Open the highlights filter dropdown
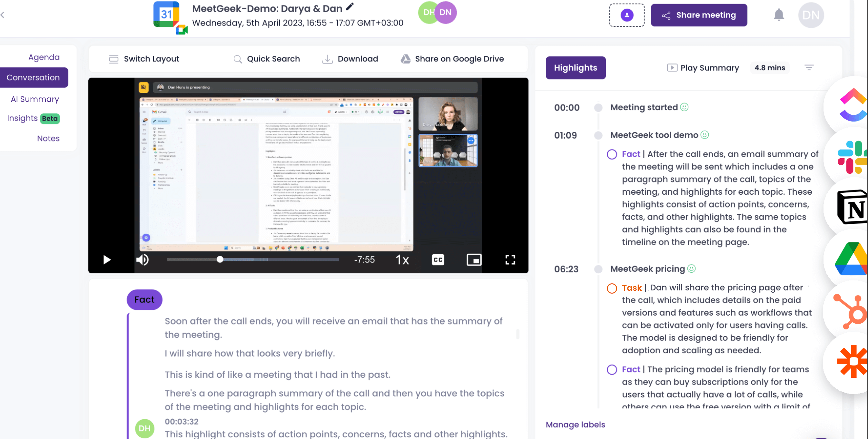Viewport: 868px width, 439px height. click(810, 67)
